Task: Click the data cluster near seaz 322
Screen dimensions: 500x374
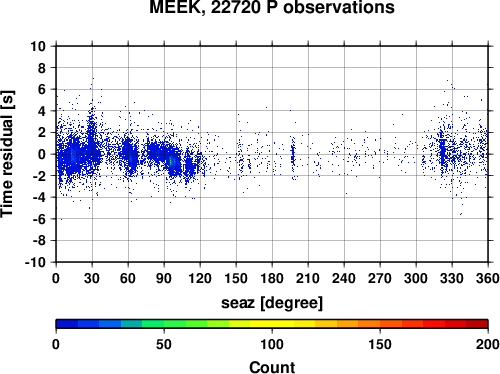Action: (x=443, y=152)
